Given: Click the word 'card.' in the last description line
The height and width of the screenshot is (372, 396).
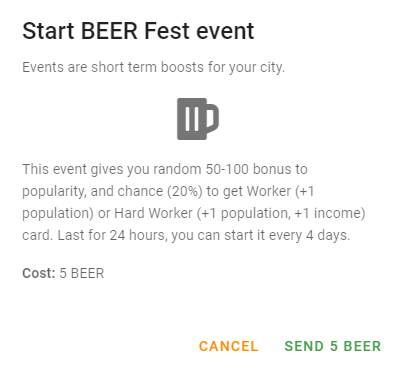Looking at the screenshot, I should click(x=38, y=235).
